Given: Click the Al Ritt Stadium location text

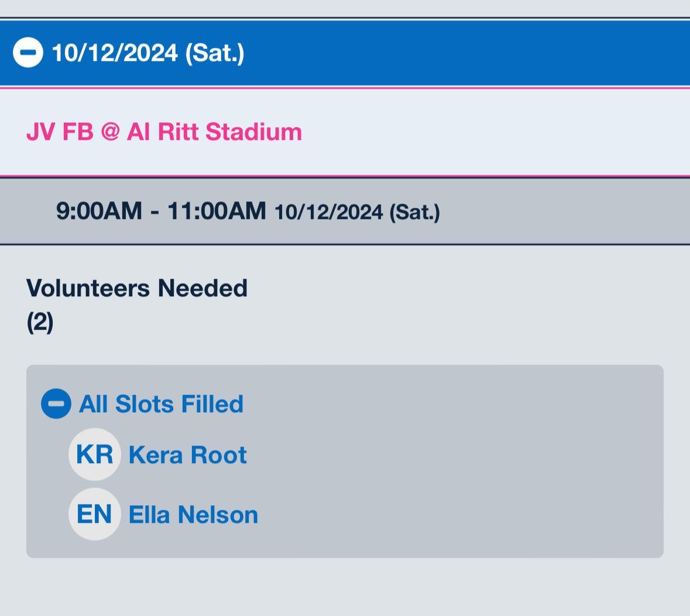Looking at the screenshot, I should (x=214, y=132).
